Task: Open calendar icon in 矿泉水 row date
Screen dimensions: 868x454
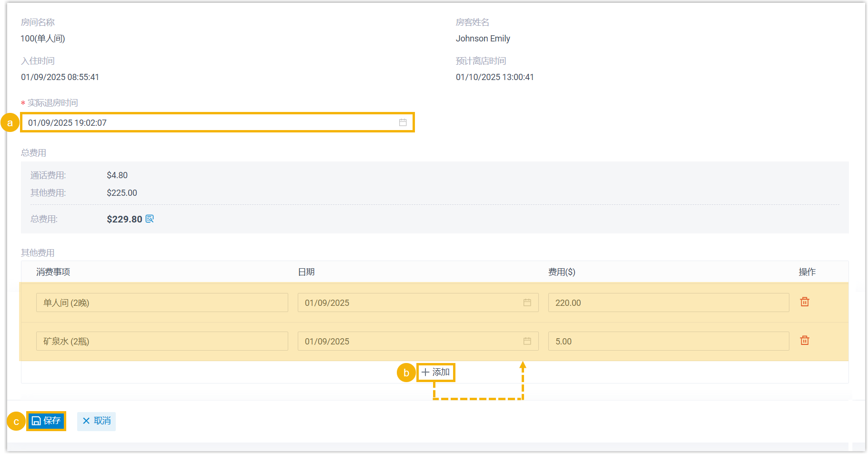Action: click(x=527, y=341)
